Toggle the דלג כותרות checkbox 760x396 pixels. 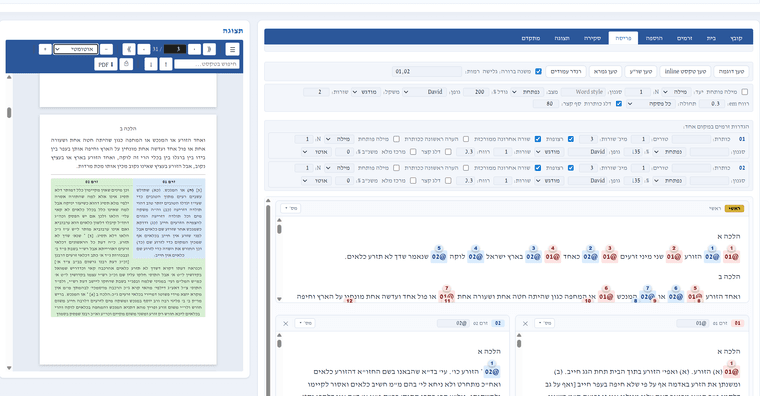(x=618, y=104)
